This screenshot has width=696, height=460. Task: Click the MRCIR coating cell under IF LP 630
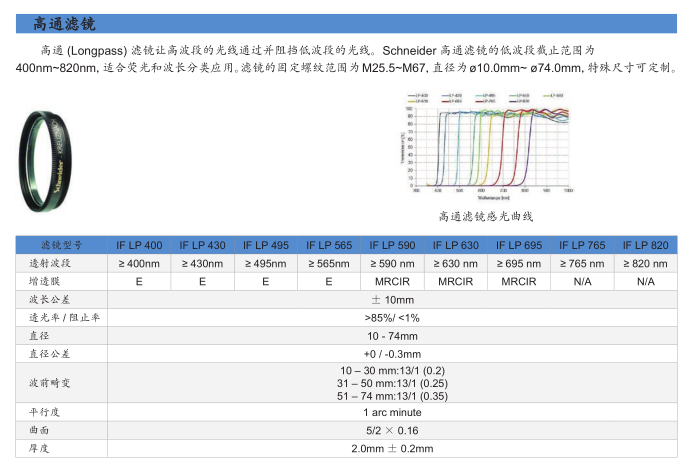[455, 281]
